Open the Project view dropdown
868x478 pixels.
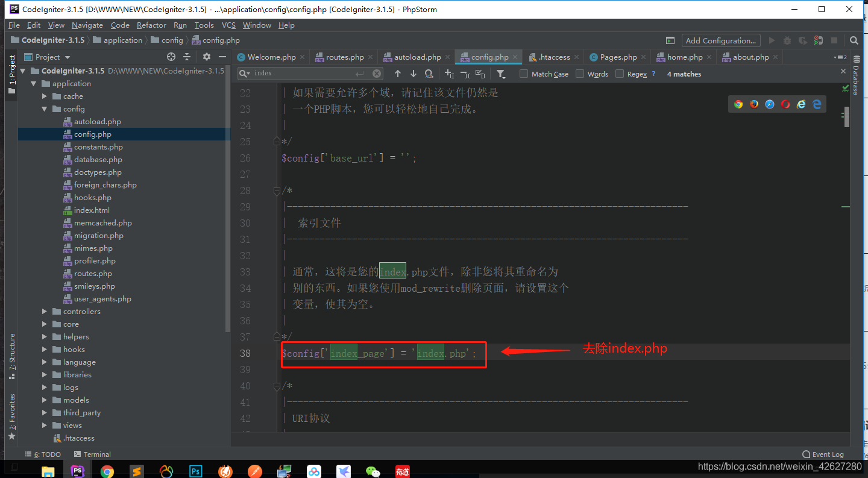pyautogui.click(x=68, y=57)
